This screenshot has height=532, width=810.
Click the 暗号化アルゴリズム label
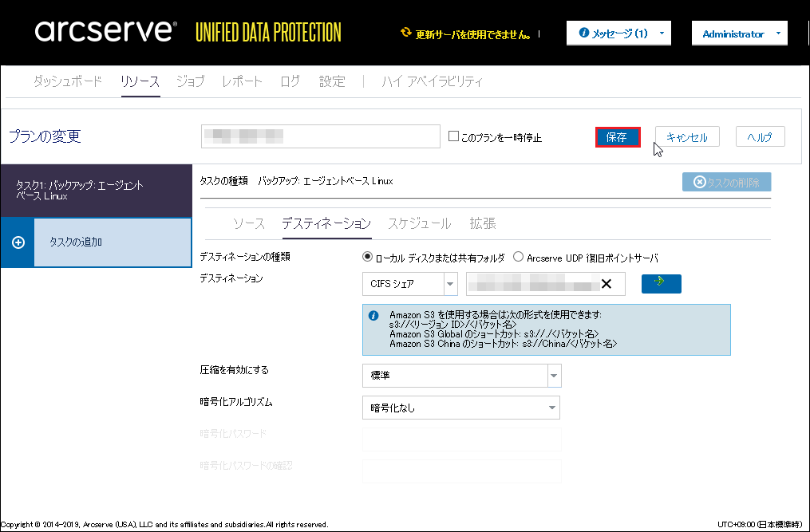coord(236,402)
